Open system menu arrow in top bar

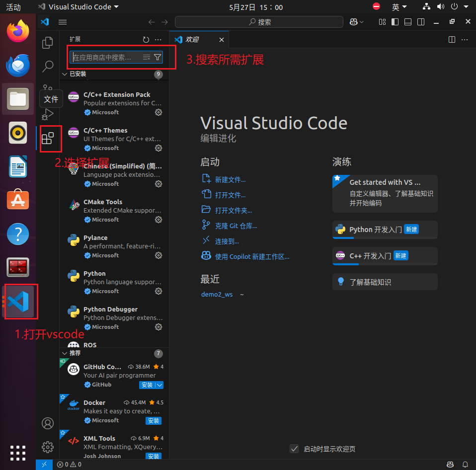point(466,6)
